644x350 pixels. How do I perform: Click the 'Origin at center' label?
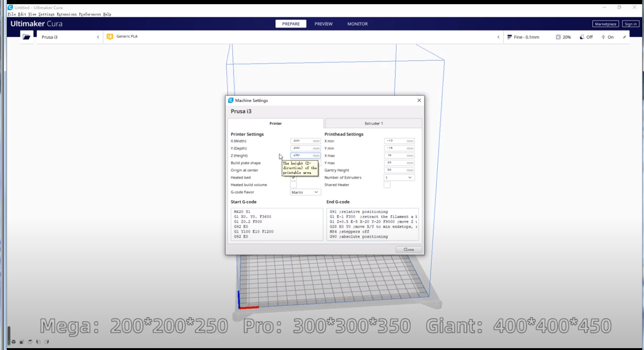coord(244,170)
